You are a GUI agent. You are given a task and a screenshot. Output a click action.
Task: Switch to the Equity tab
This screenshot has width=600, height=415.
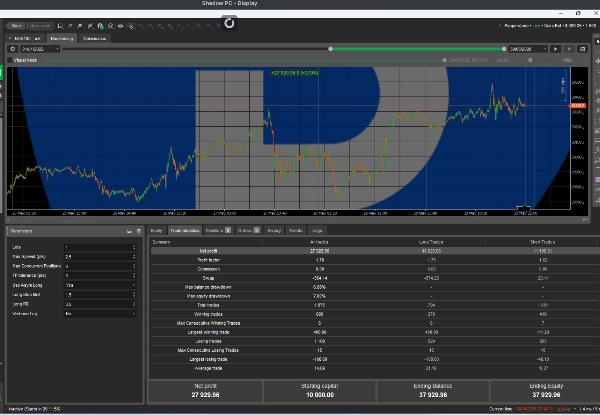[157, 231]
